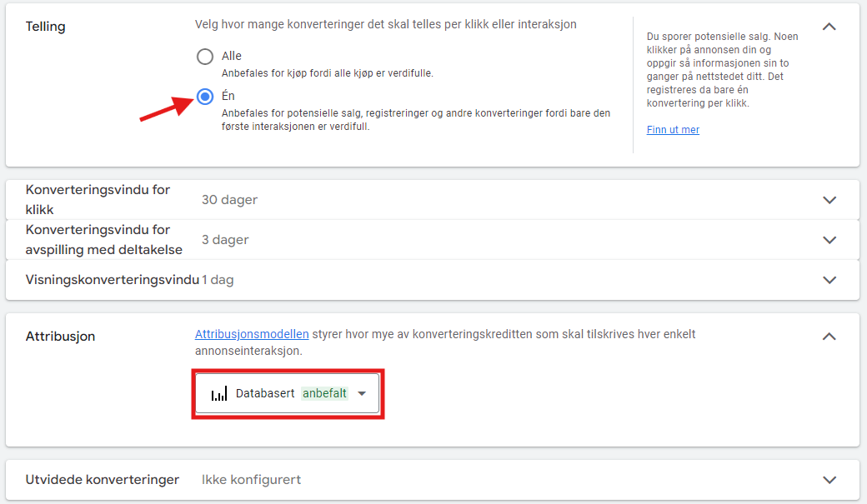867x504 pixels.
Task: Select the "Alle" radio button
Action: (205, 57)
